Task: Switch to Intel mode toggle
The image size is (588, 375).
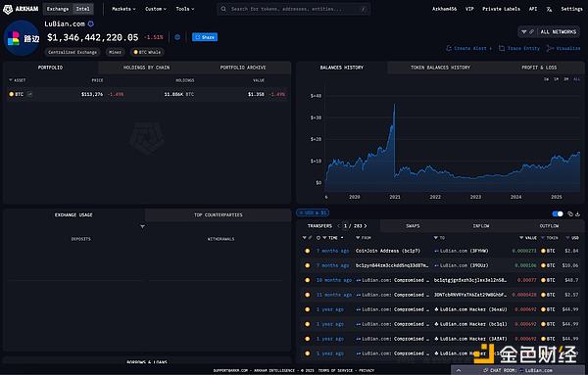Action: click(83, 9)
